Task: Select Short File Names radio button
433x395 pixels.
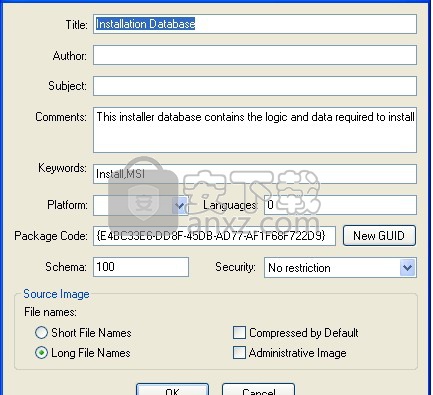Action: pos(41,333)
